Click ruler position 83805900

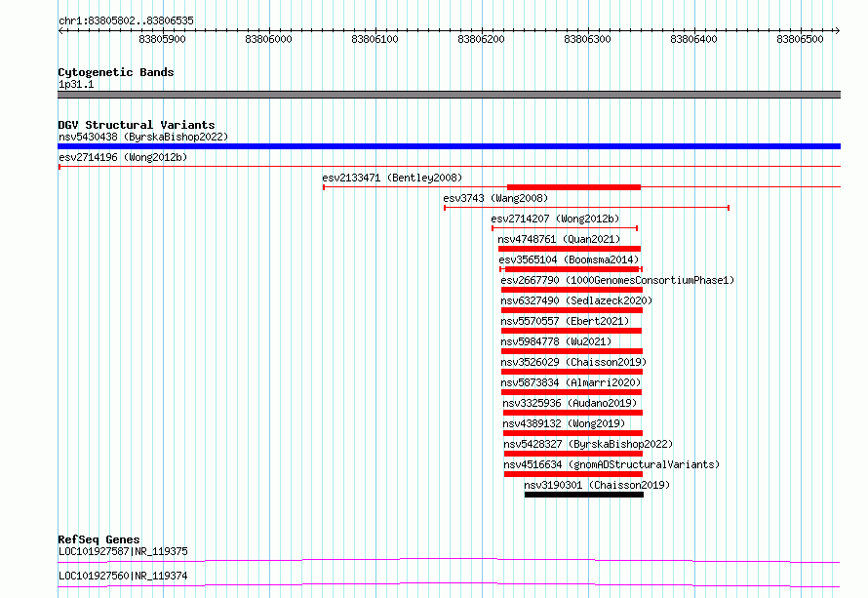point(162,39)
